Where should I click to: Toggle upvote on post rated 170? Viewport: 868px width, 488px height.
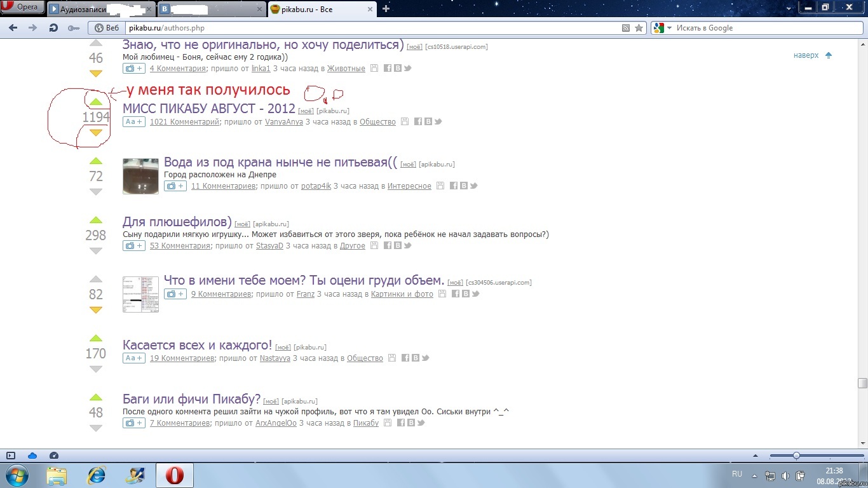point(96,338)
